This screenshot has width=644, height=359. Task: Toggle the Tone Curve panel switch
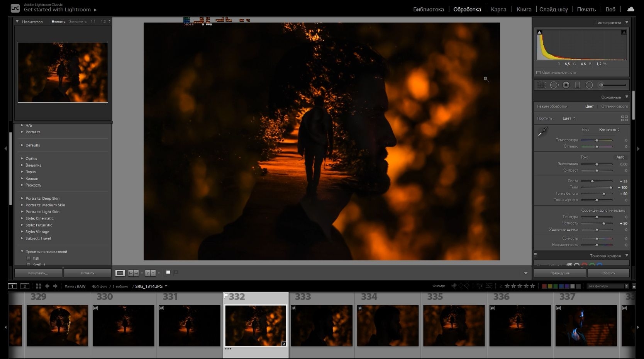point(536,255)
